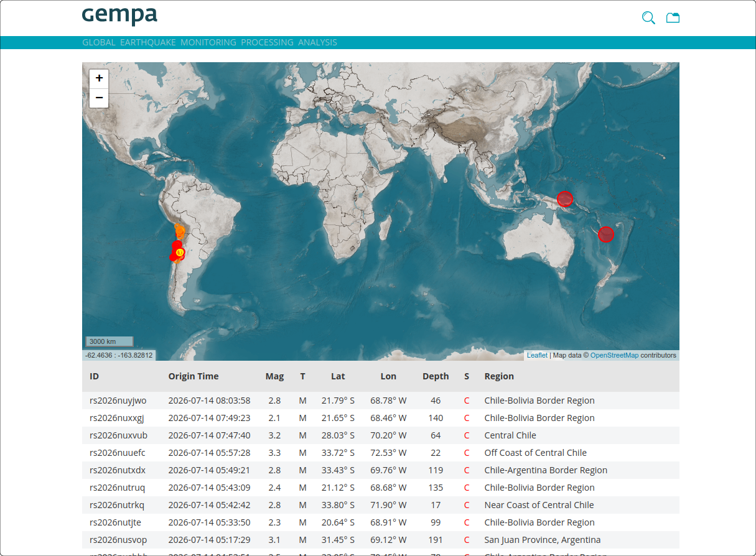Open the Leaflet attribution link
This screenshot has width=756, height=556.
tap(537, 355)
